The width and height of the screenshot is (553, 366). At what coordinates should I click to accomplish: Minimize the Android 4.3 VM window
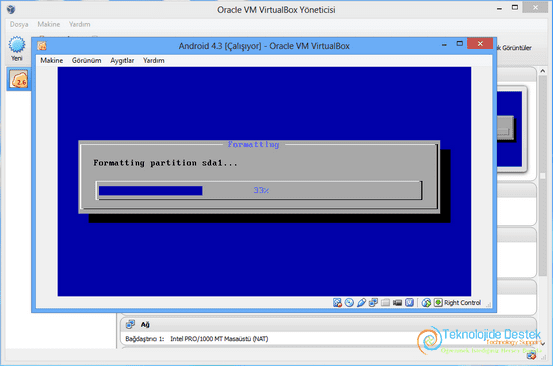pos(444,44)
